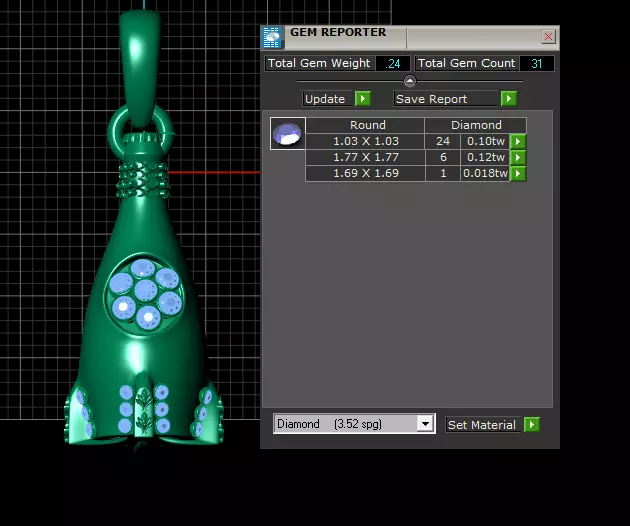Collapse panel with round up-arrow handle
This screenshot has width=630, height=526.
409,81
